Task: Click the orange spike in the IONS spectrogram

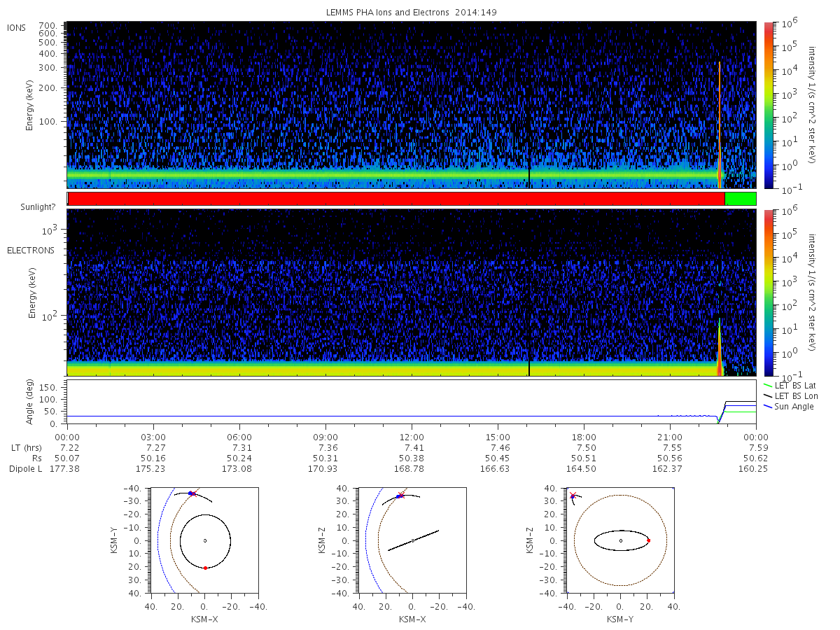Action: [x=720, y=125]
